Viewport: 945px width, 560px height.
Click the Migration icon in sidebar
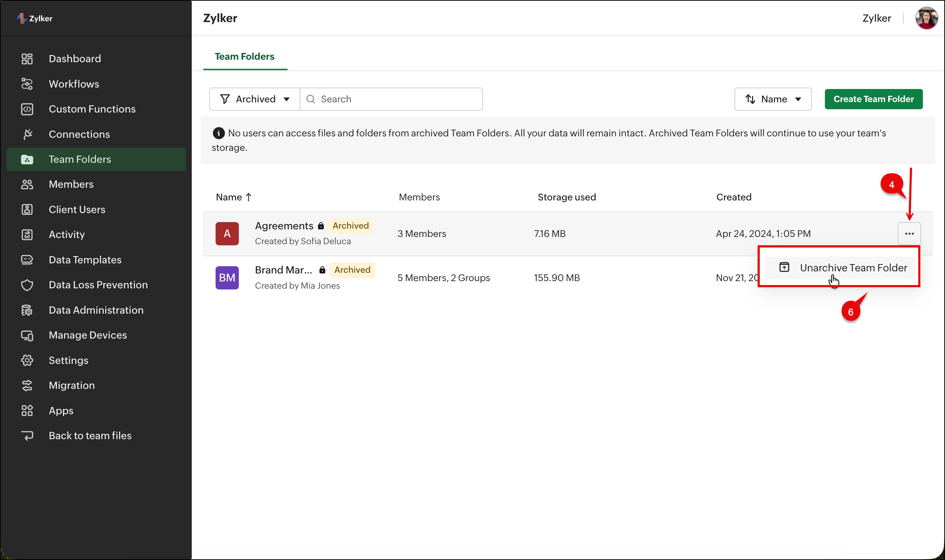click(27, 385)
